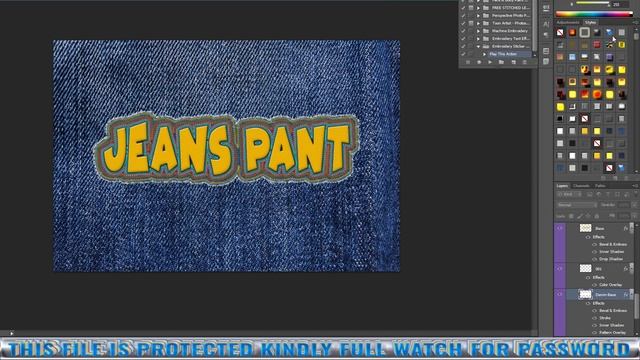Filter layers by adjustment layers icon
Screen dimensions: 640x360
pyautogui.click(x=599, y=195)
